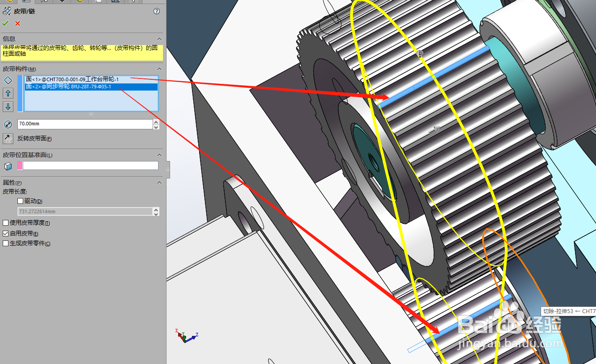The height and width of the screenshot is (364, 596).
Task: Click the diameter icon beside the 70.00mm field
Action: point(8,124)
